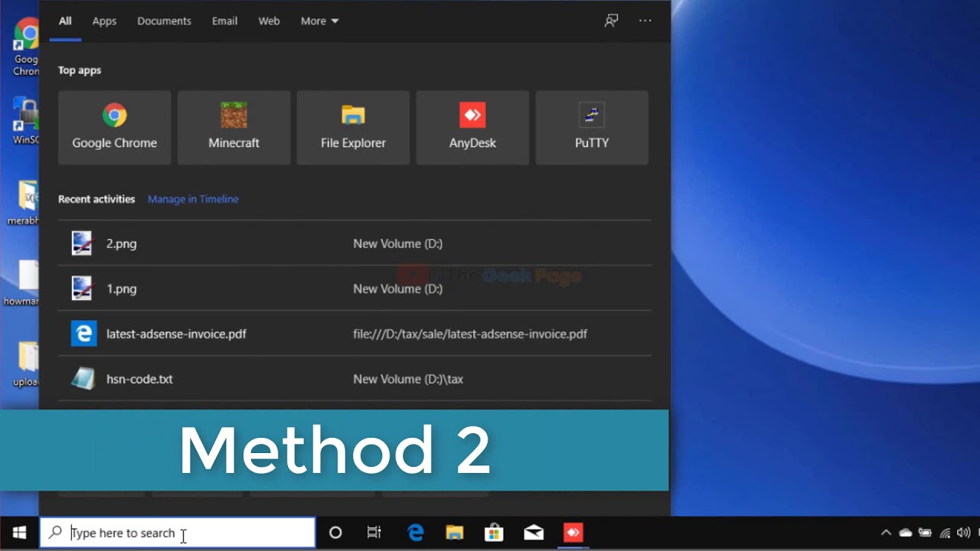Open Cortana circle icon on taskbar
The width and height of the screenshot is (980, 551).
[335, 533]
